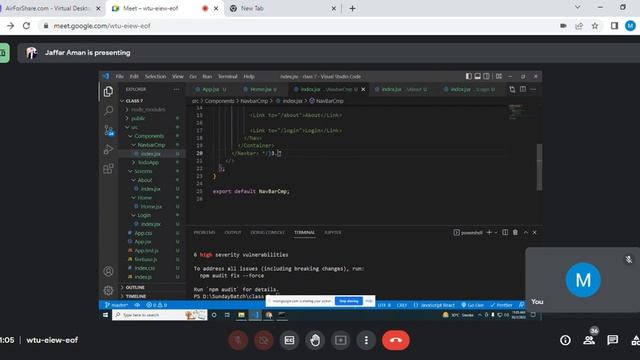This screenshot has height=360, width=640.
Task: Add a new terminal with plus icon
Action: click(x=489, y=233)
